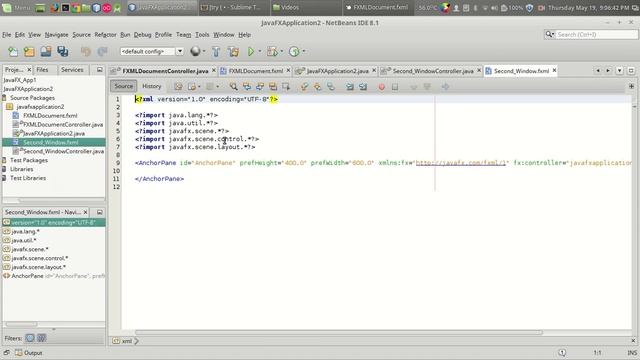This screenshot has height=360, width=640.
Task: Open the Debug menu
Action: tap(142, 35)
